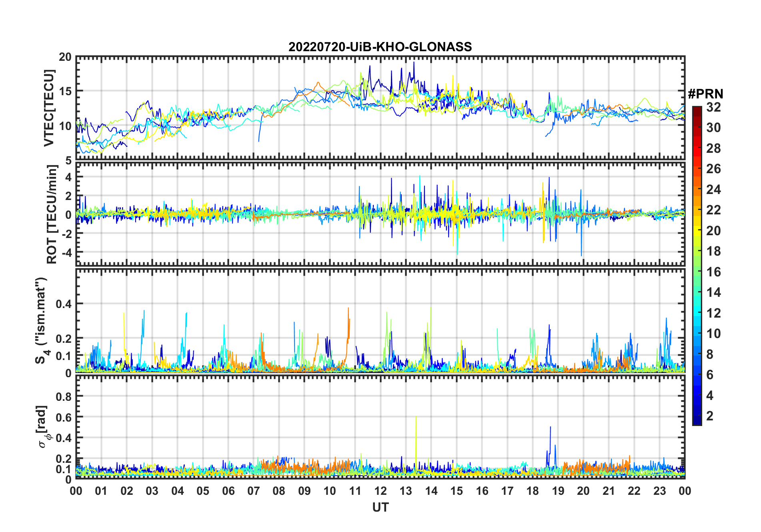Click the x-axis tick label 19
Screen dimensions: 761x532
[558, 491]
